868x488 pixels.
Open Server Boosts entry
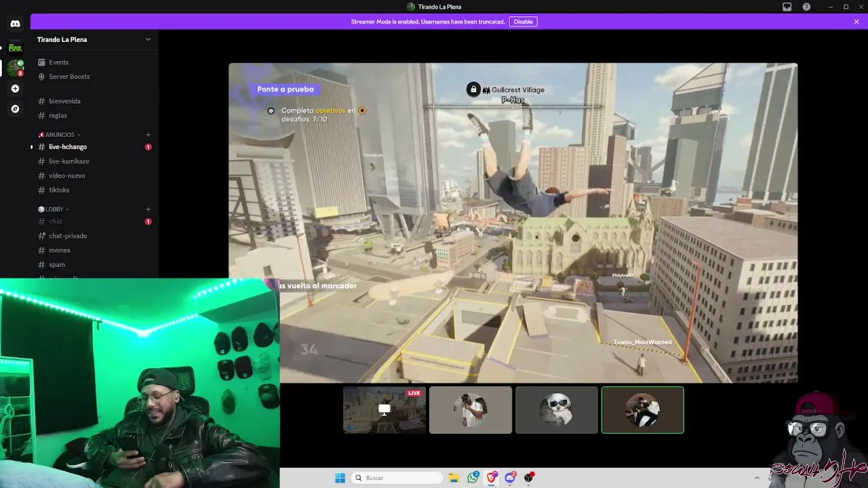click(x=94, y=77)
